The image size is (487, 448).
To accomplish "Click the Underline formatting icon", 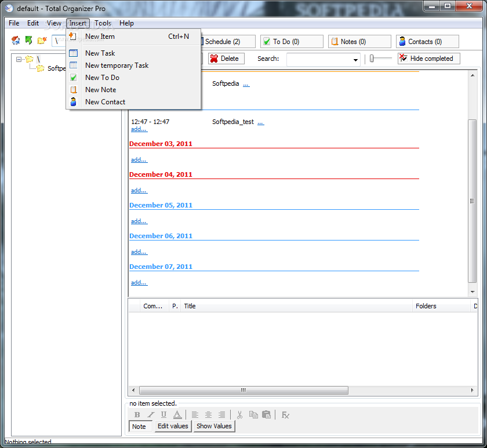I will [x=163, y=415].
